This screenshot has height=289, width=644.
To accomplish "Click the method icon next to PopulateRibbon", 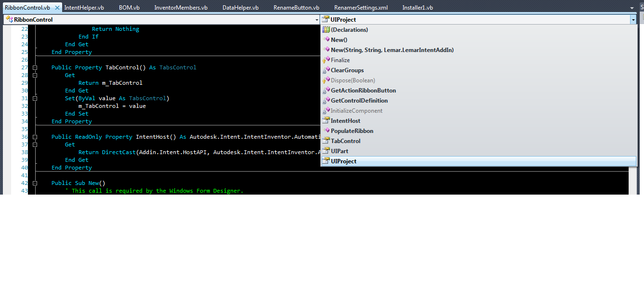I will click(x=326, y=131).
